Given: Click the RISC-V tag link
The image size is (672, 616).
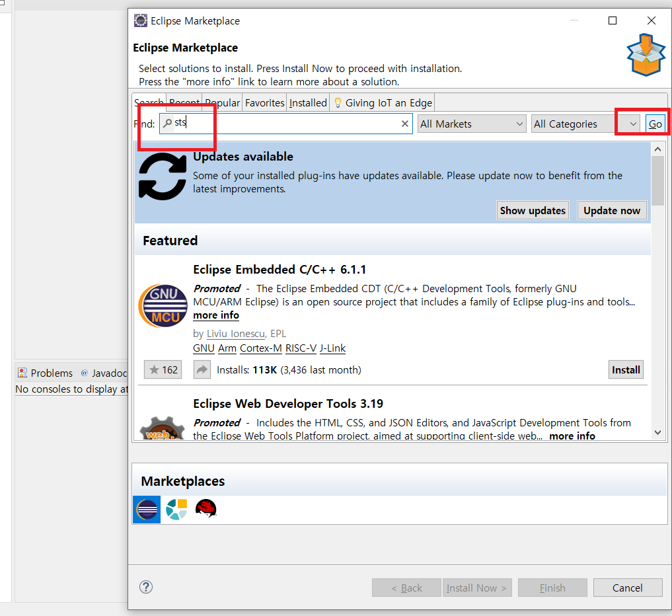Looking at the screenshot, I should pyautogui.click(x=301, y=348).
